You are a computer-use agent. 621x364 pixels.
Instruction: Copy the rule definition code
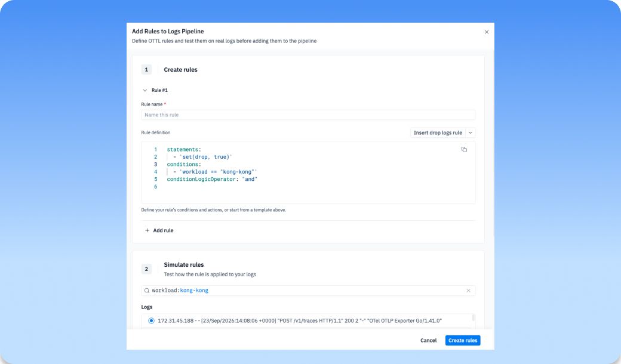[464, 150]
